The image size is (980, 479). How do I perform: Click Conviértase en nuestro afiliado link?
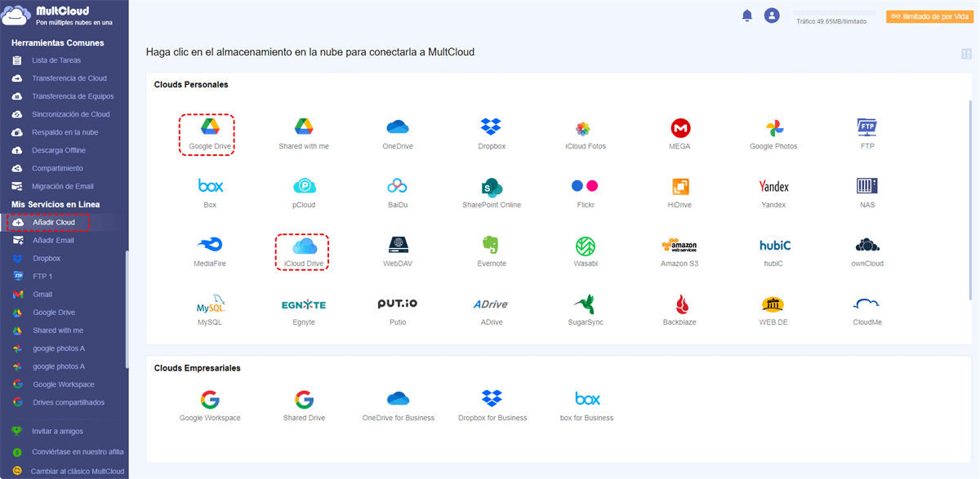pos(77,451)
